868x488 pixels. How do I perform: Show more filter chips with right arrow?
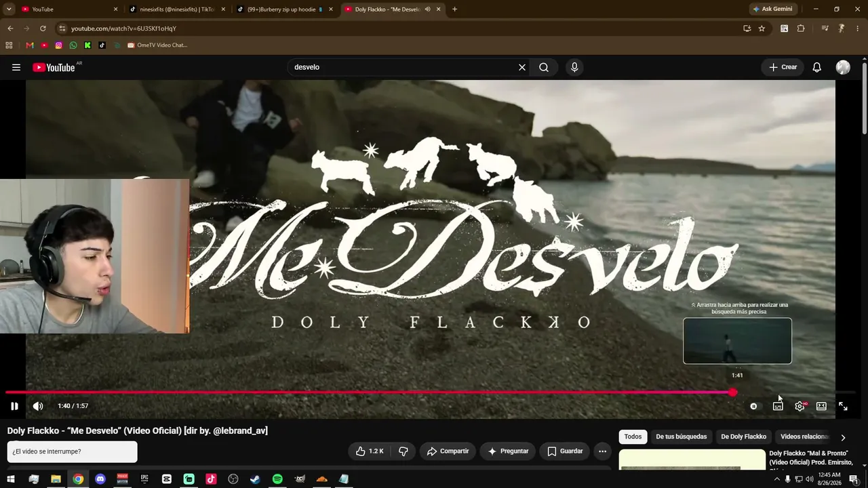click(843, 437)
